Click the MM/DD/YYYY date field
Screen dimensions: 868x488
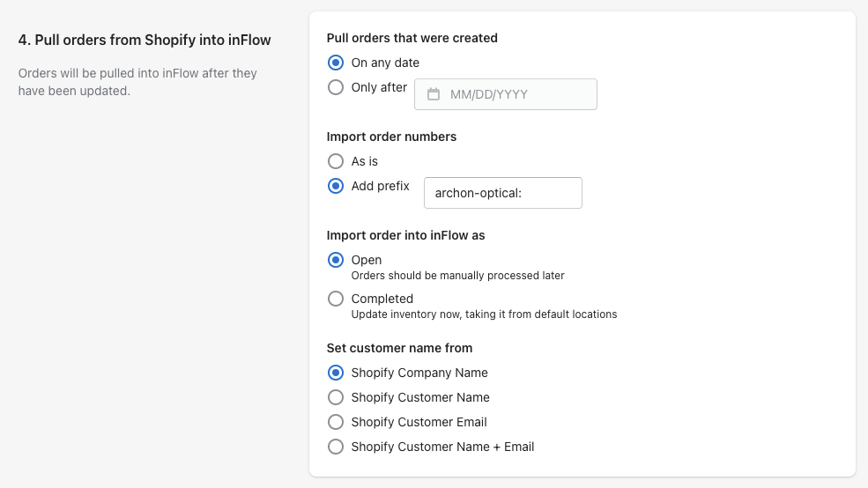click(506, 94)
